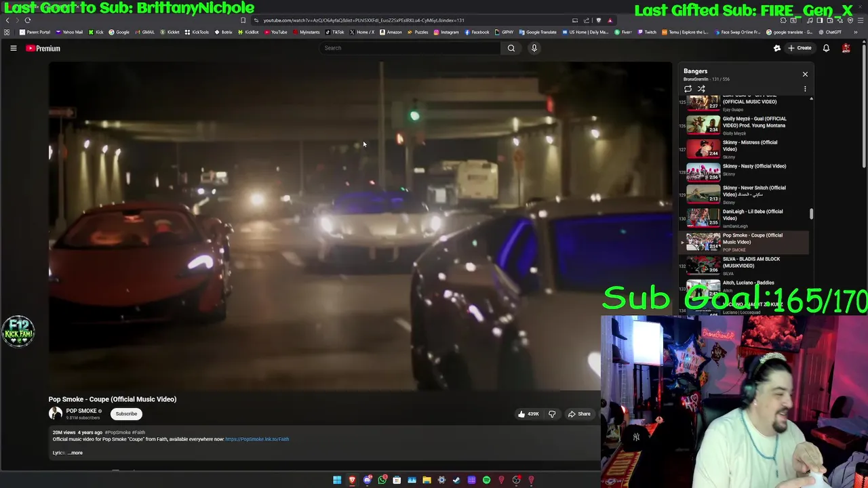Open the Instagram bookmark

point(446,32)
